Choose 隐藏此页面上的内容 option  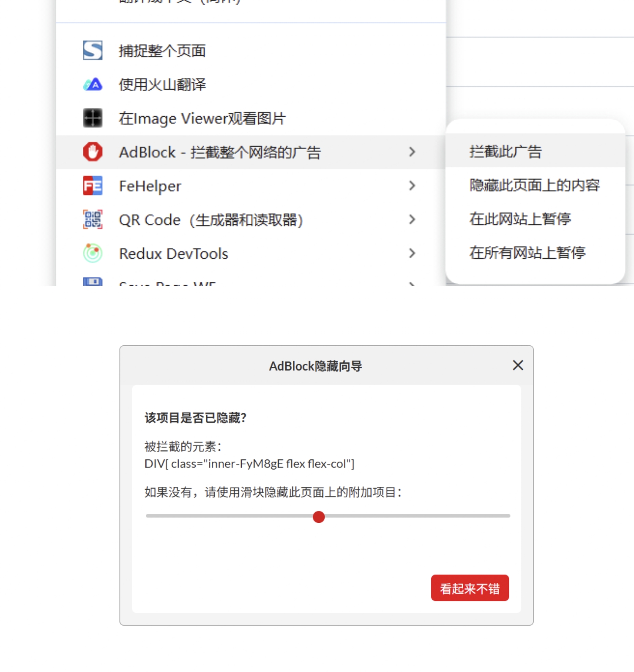[535, 185]
